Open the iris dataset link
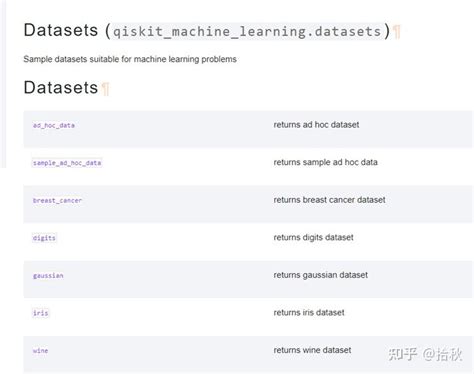 (41, 313)
